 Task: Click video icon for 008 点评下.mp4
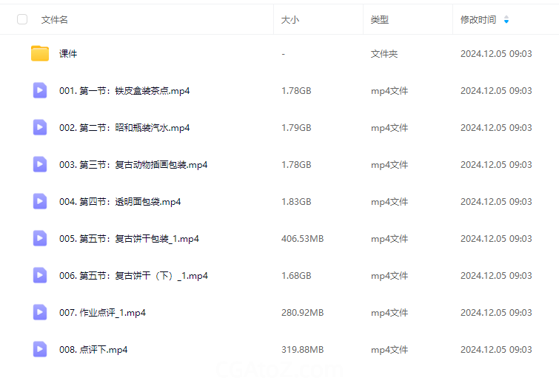pos(40,349)
